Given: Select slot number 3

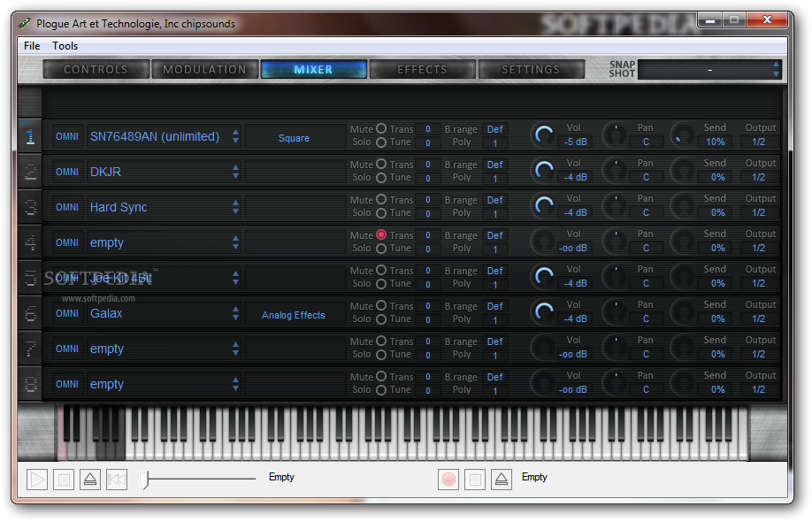Looking at the screenshot, I should [x=30, y=207].
